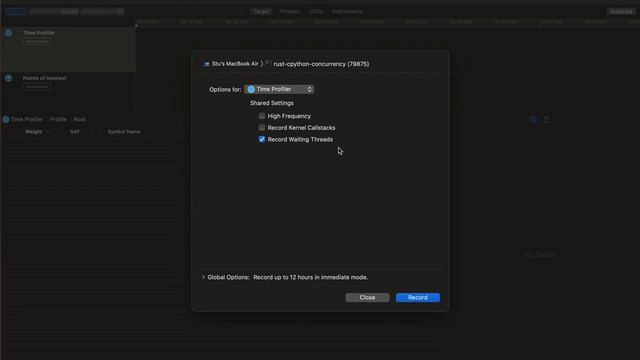
Task: Click the blue Extended Detail inspector icon
Action: coord(533,120)
